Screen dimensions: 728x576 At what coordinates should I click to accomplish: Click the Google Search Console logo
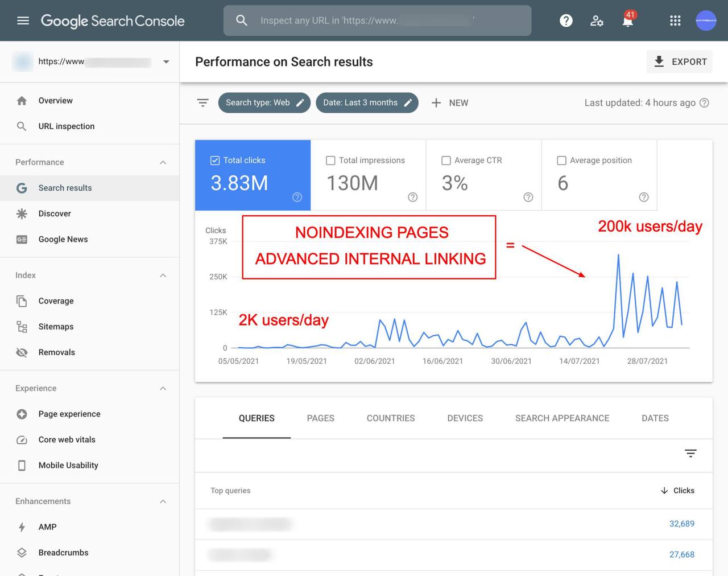[x=113, y=21]
